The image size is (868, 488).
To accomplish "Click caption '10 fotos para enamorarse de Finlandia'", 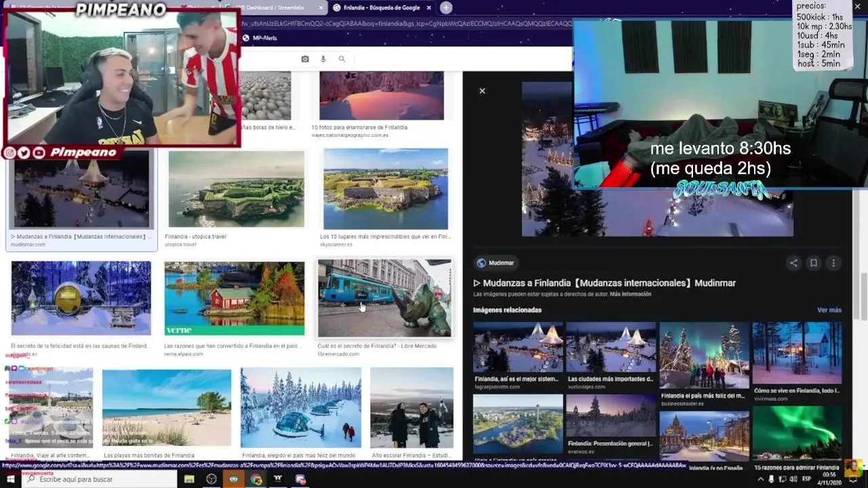I will coord(359,127).
